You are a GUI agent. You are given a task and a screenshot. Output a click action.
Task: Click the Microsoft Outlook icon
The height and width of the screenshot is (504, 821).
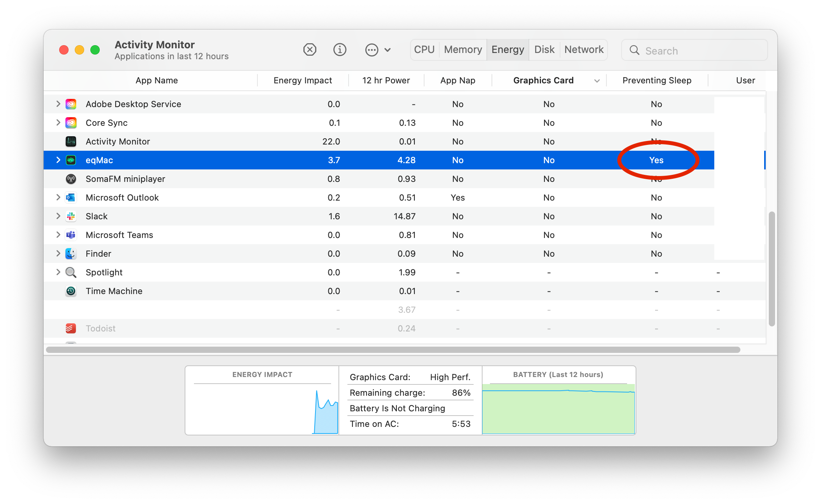click(x=70, y=197)
